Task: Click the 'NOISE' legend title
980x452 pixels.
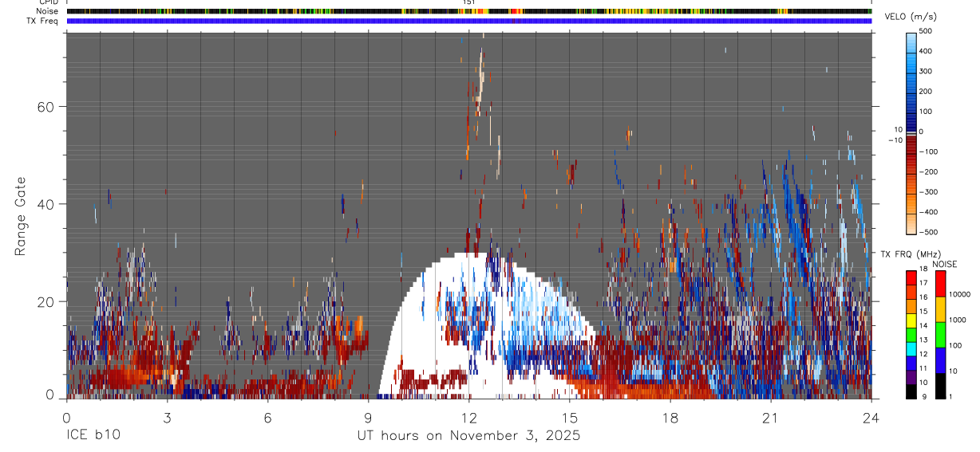Action: pos(944,264)
